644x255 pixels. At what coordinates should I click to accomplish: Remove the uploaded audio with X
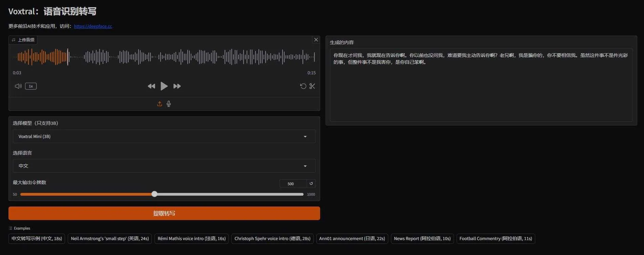pos(316,40)
